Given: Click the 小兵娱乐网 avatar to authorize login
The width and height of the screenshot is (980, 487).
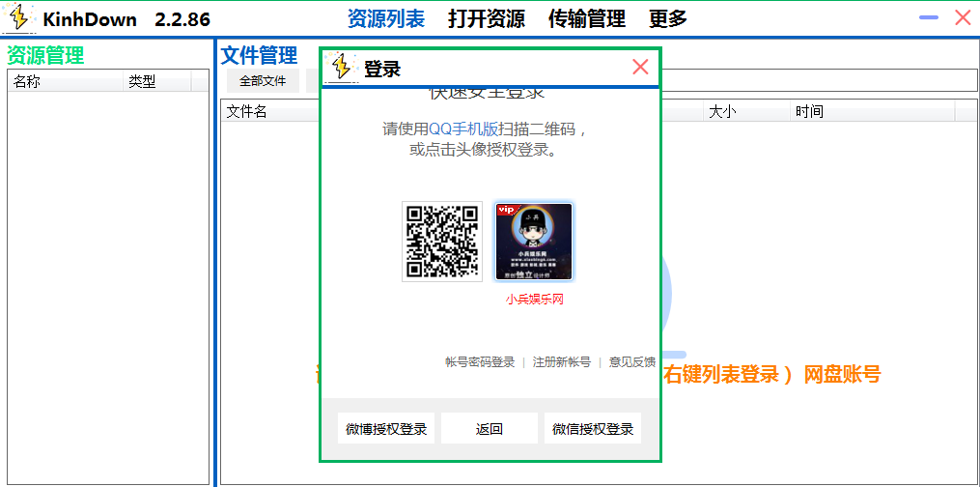Looking at the screenshot, I should click(x=534, y=242).
